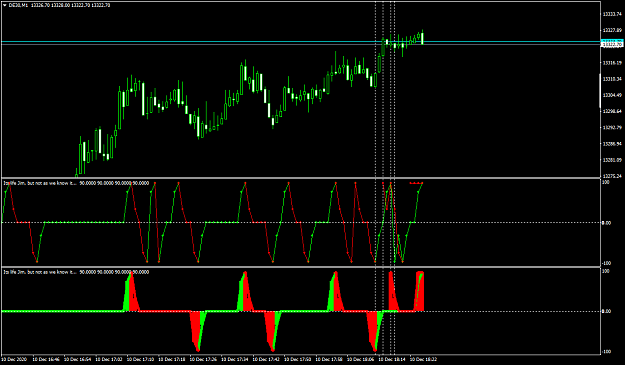Image resolution: width=625 pixels, height=365 pixels.
Task: Click the vertical scrollbar on price axis
Action: pyautogui.click(x=600, y=91)
